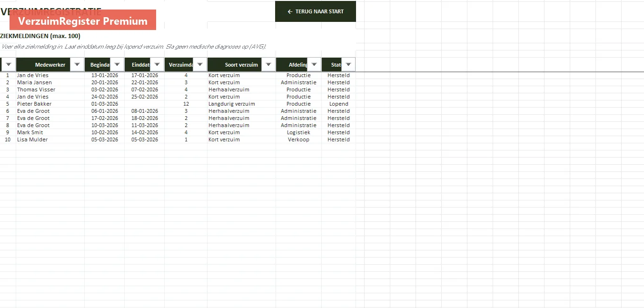Click the Lopend status cell

tap(339, 104)
